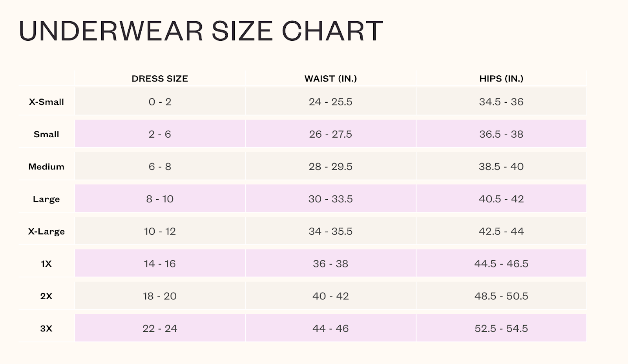Click the 0 - 2 dress size cell
This screenshot has width=628, height=364.
coord(160,102)
